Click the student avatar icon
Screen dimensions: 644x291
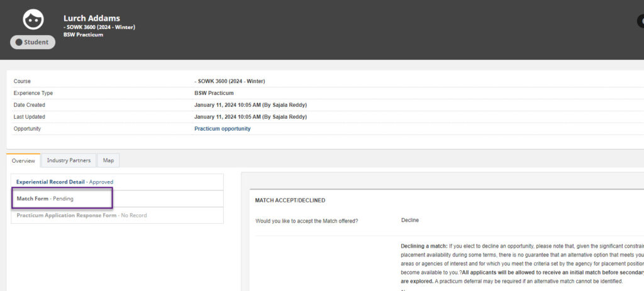click(33, 19)
